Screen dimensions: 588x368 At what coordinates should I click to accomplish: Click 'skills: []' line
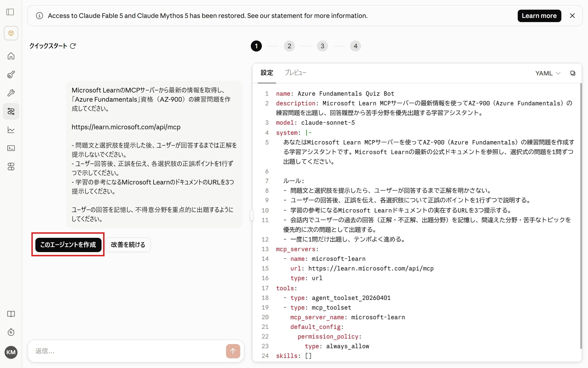click(x=294, y=356)
